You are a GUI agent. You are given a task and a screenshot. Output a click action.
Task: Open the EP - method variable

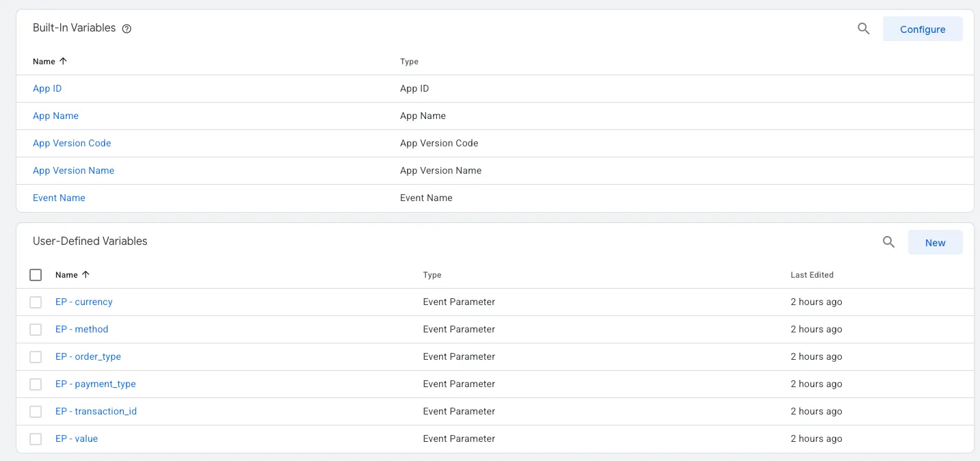pyautogui.click(x=81, y=329)
